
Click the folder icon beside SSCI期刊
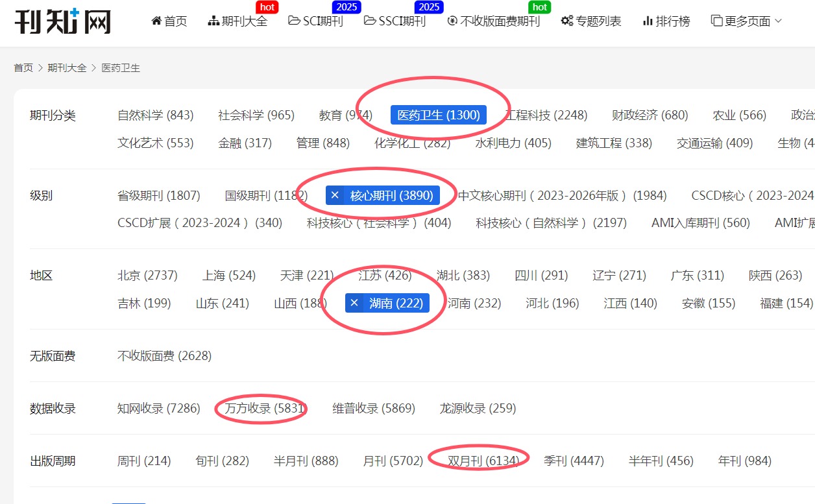(370, 21)
